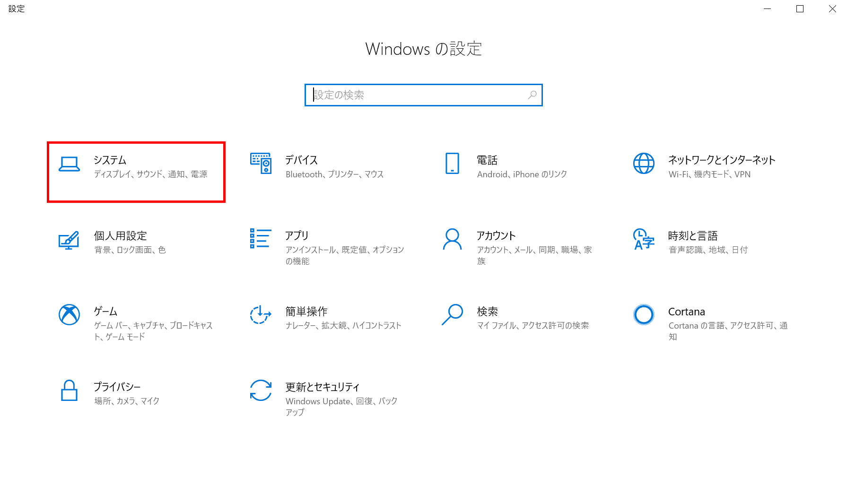Click description Android、iPhone のリンク
The width and height of the screenshot is (847, 504).
pos(522,174)
